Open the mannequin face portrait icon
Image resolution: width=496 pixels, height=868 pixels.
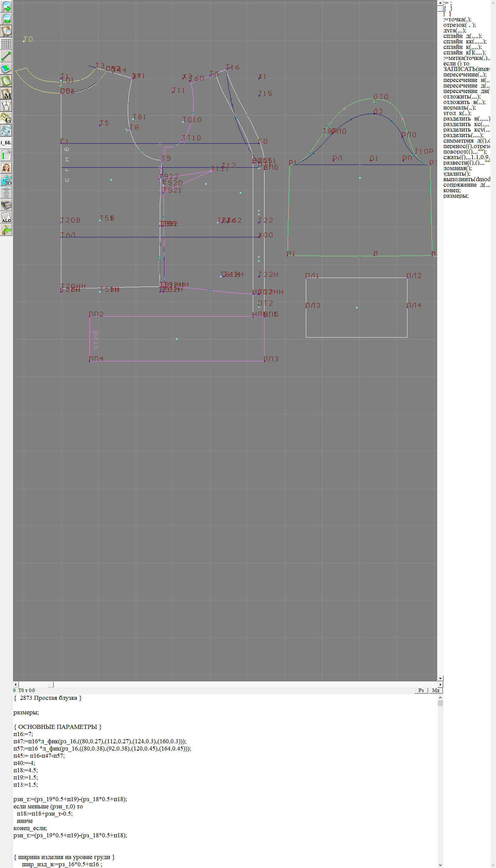[6, 168]
